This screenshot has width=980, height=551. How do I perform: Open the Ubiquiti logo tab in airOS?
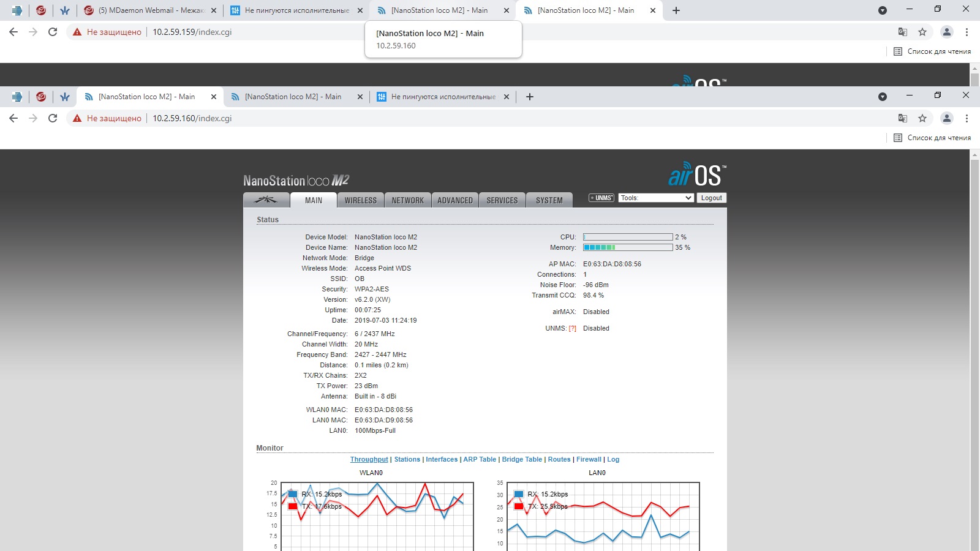(266, 200)
